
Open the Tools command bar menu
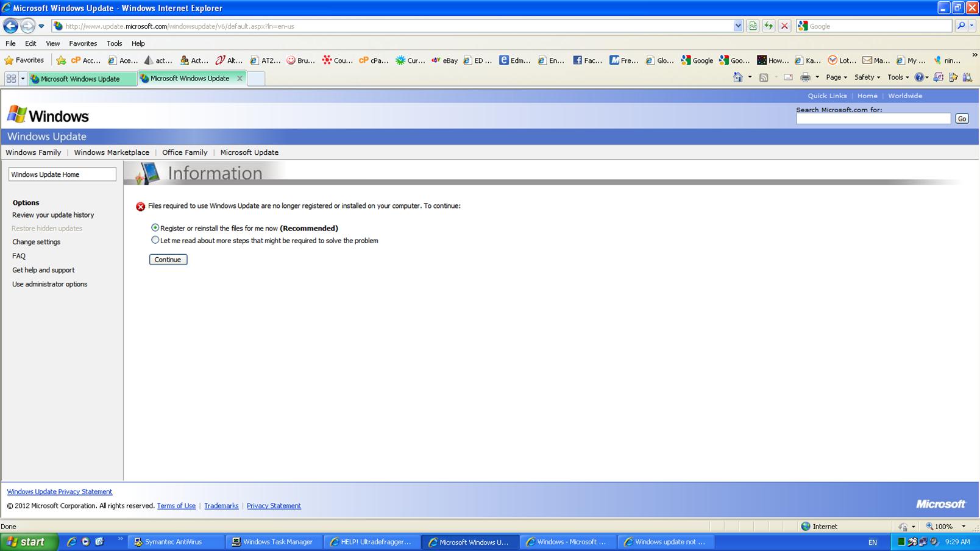click(898, 77)
